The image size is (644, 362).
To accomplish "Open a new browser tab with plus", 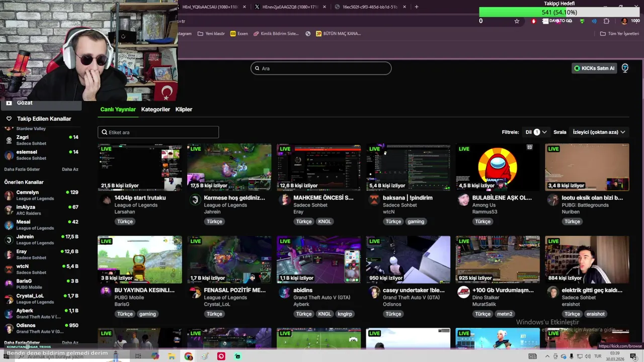I will (417, 7).
